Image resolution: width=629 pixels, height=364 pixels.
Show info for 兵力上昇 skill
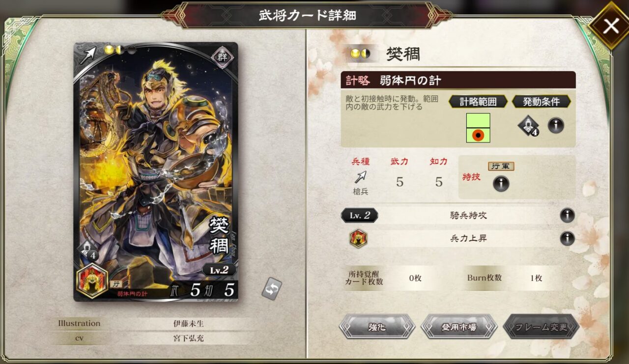pos(567,239)
